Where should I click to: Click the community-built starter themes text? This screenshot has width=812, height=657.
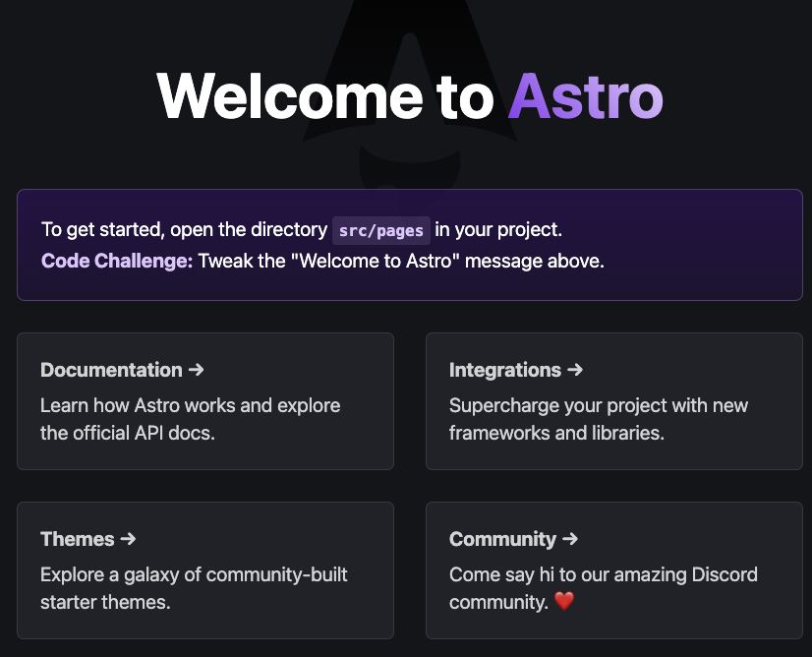[194, 587]
